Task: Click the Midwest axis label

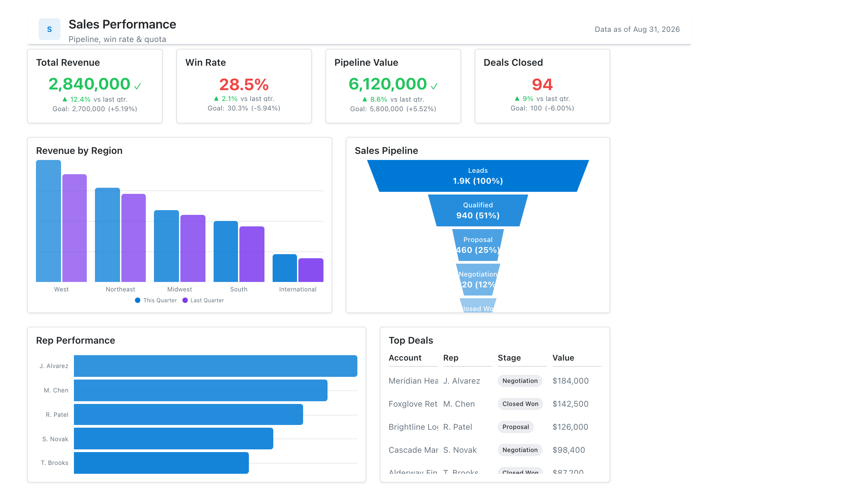Action: point(180,289)
